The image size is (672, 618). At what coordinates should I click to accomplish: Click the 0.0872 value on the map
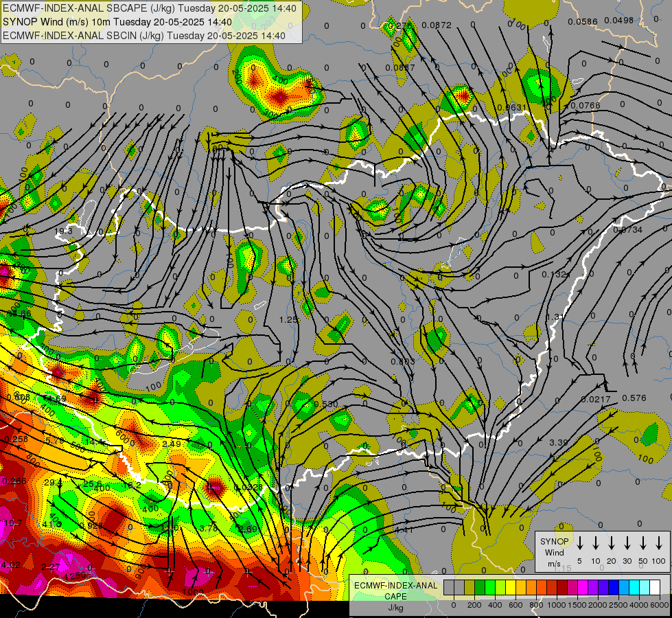point(437,25)
